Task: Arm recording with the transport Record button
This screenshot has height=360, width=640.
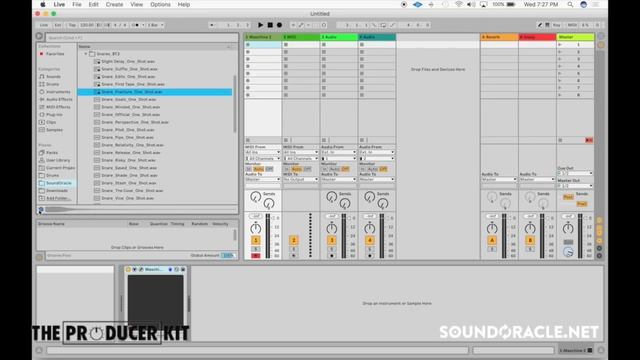Action: [x=279, y=25]
